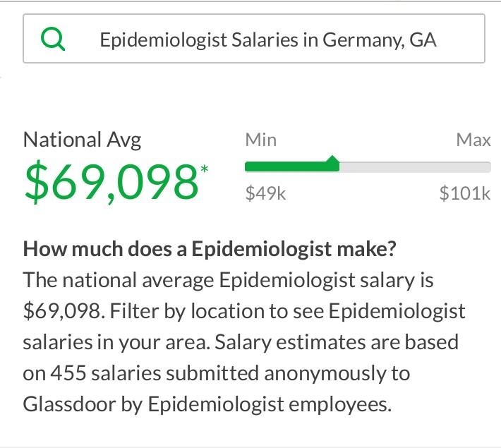Select the heading "How much does a Epidemiologist make?"

[x=210, y=249]
